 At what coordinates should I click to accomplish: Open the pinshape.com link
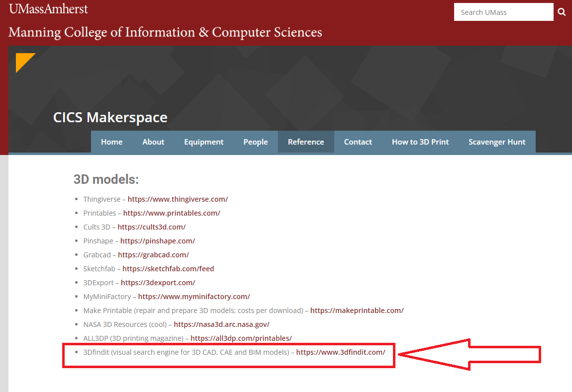click(158, 241)
